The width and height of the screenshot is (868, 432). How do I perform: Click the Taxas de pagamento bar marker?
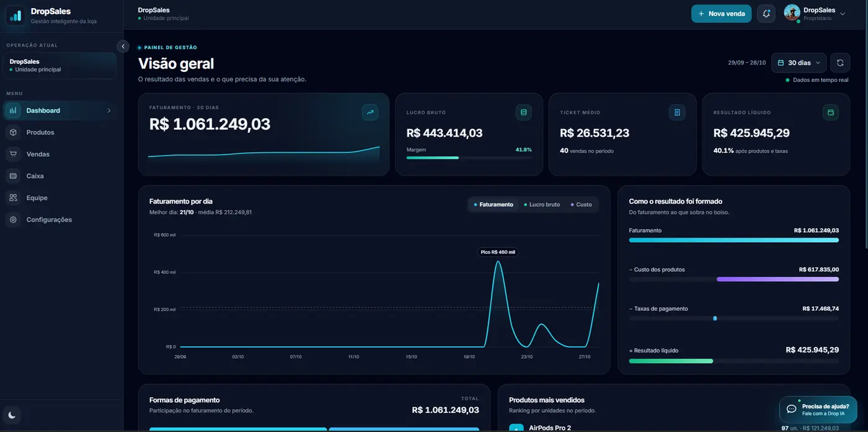pyautogui.click(x=715, y=318)
